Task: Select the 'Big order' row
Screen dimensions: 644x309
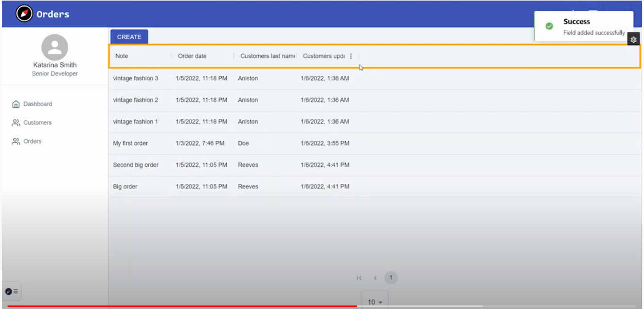Action: [125, 186]
